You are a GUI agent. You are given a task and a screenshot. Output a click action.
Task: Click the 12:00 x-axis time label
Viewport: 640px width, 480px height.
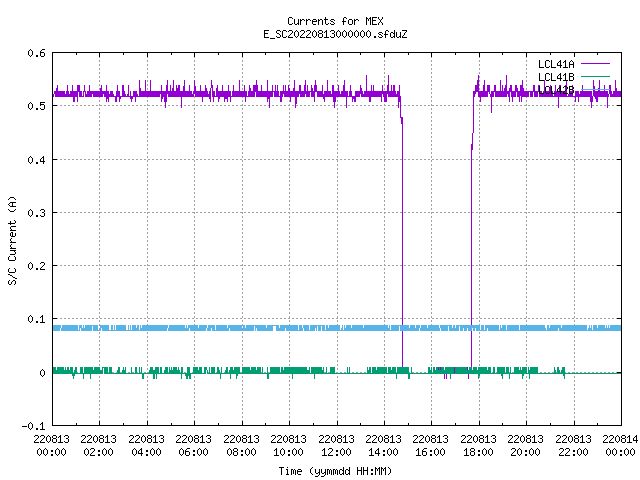coord(336,452)
